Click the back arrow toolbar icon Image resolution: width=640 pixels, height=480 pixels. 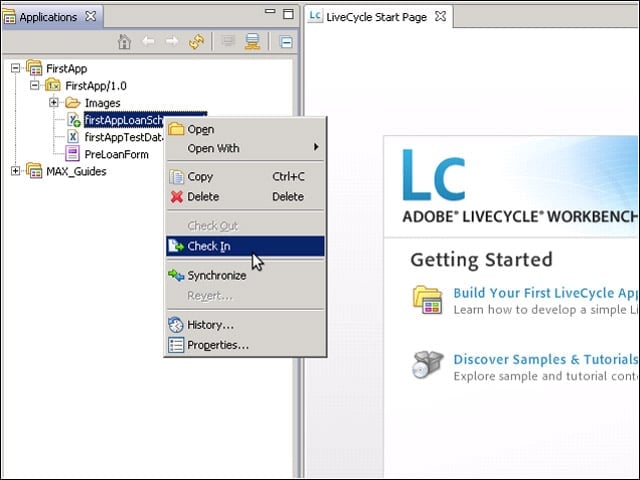(x=148, y=41)
